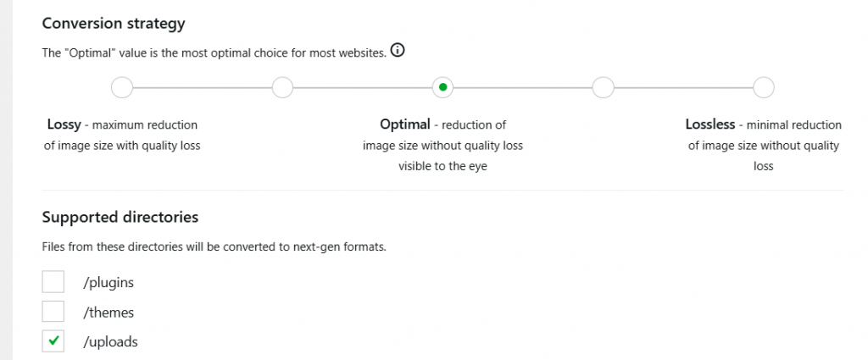Click the bold Optimal label text

click(x=405, y=125)
